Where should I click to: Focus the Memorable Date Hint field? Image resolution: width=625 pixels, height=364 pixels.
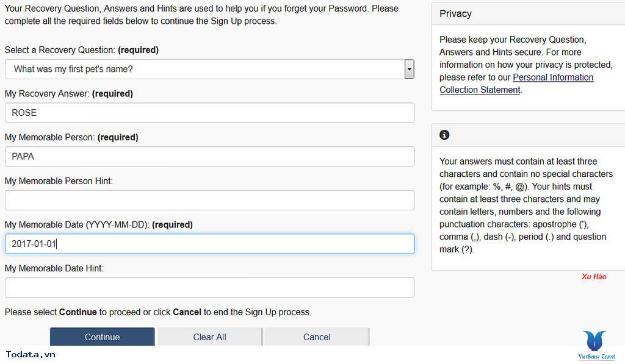pyautogui.click(x=209, y=287)
